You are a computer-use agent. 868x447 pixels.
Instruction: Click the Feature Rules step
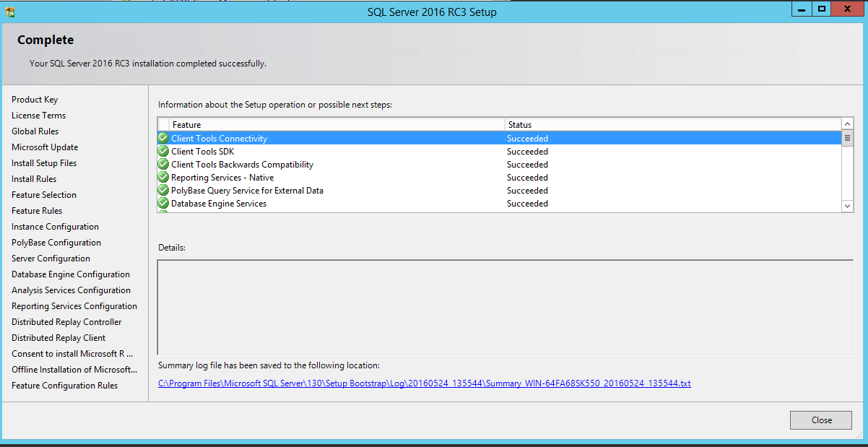[x=37, y=211]
